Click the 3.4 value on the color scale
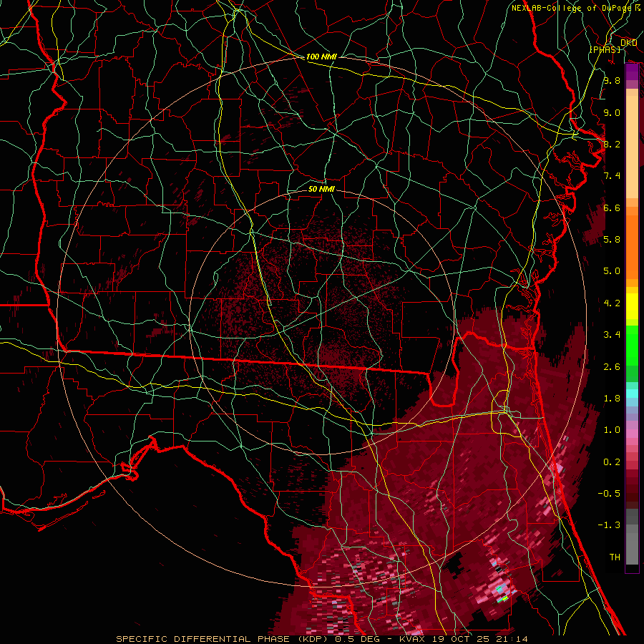The height and width of the screenshot is (644, 644). pos(612,335)
